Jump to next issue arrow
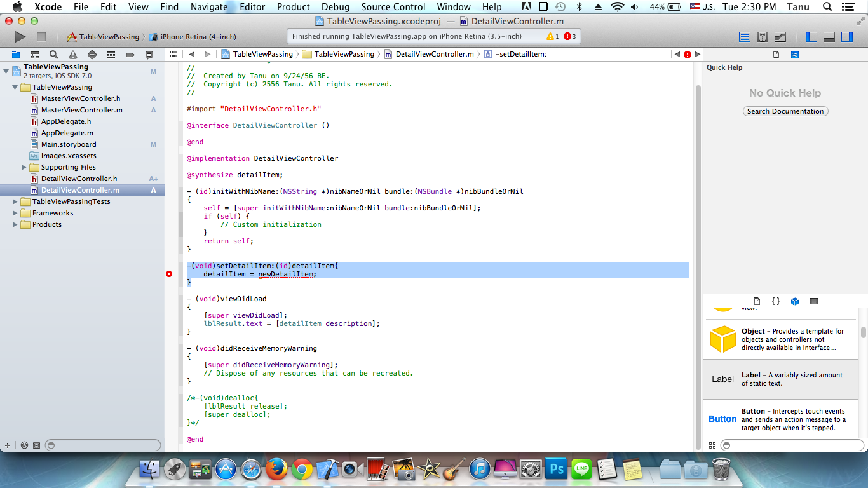The image size is (868, 488). (x=697, y=55)
